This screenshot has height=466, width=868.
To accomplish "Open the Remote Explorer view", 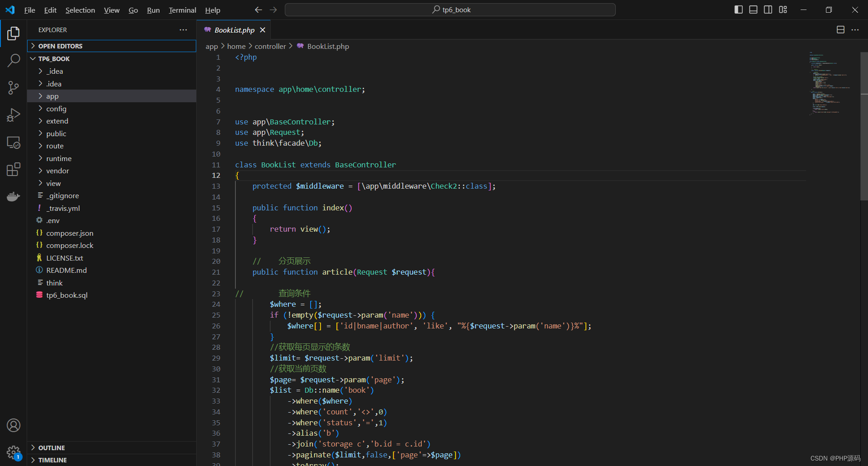I will (x=14, y=143).
